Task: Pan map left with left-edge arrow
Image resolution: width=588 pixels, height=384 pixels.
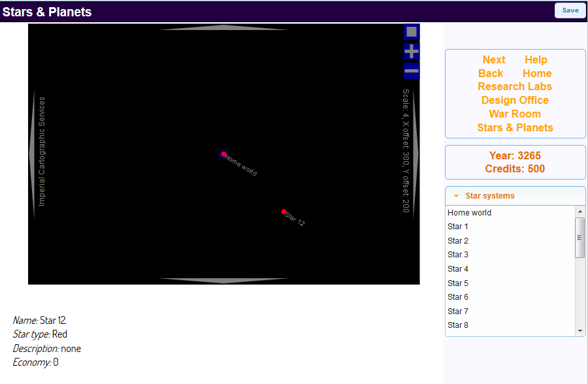Action: click(31, 154)
